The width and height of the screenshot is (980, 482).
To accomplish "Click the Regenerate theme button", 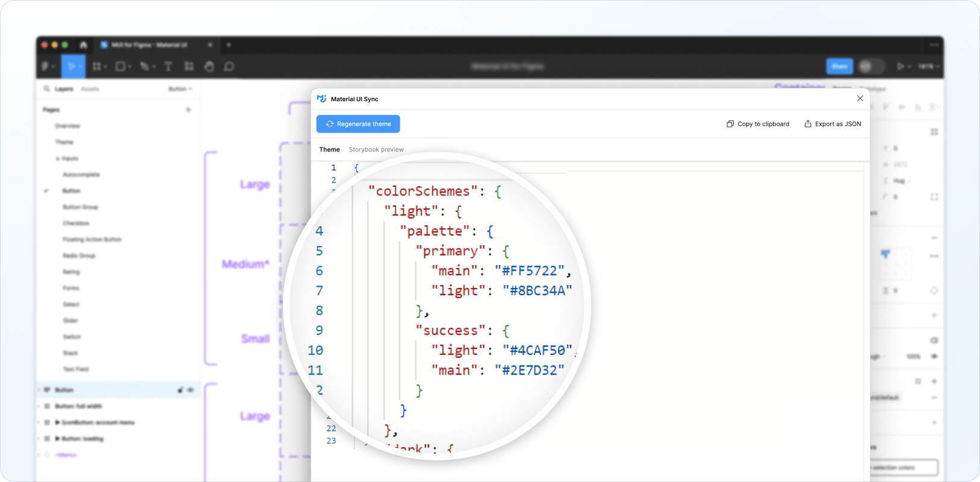I will (358, 124).
